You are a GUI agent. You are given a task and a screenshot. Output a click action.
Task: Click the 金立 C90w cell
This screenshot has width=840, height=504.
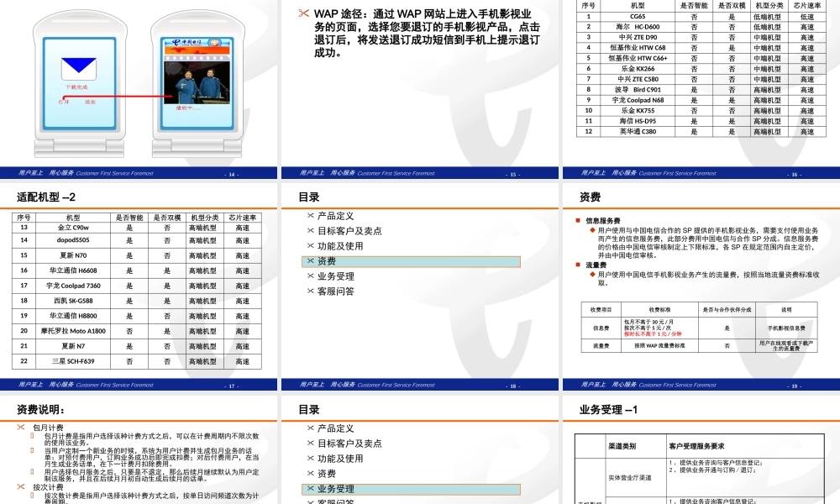coord(73,228)
